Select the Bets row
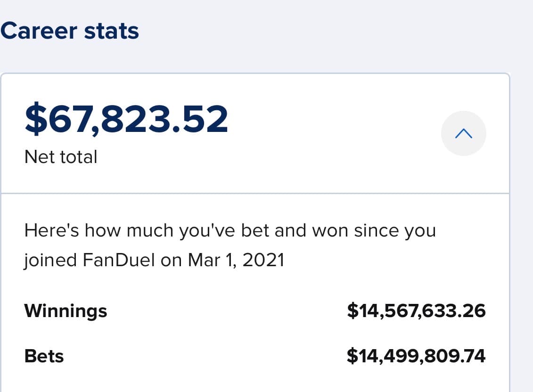This screenshot has height=392, width=533. click(x=254, y=356)
